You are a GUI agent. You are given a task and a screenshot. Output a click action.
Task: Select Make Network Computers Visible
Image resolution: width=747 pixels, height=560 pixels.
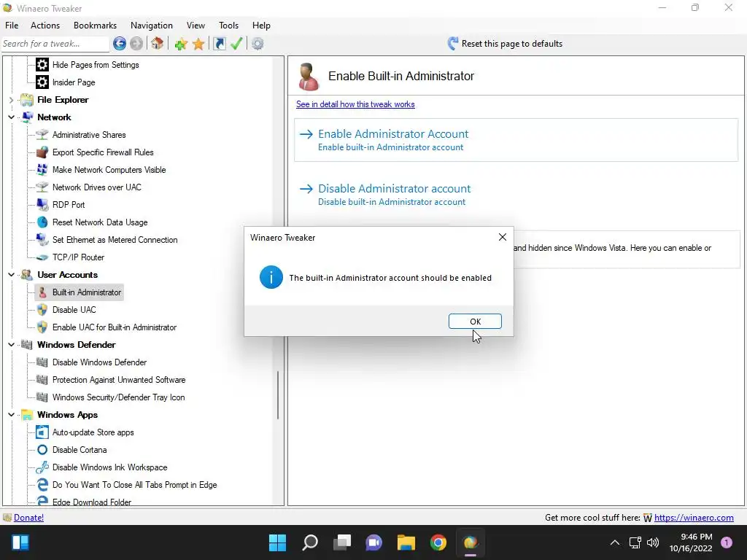pos(109,170)
